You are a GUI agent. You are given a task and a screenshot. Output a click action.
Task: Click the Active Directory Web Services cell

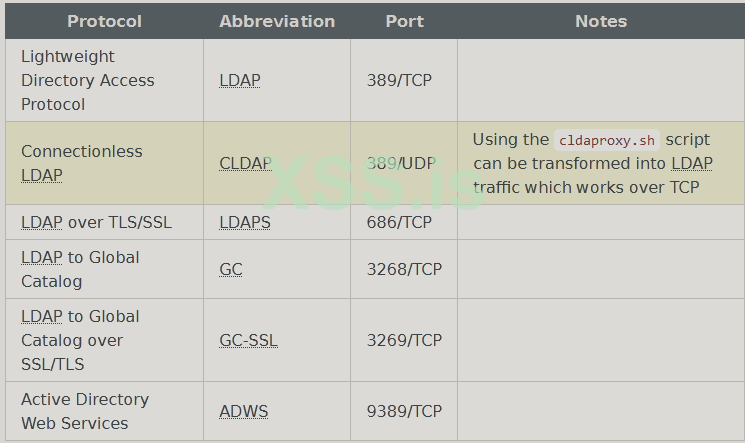[x=85, y=411]
